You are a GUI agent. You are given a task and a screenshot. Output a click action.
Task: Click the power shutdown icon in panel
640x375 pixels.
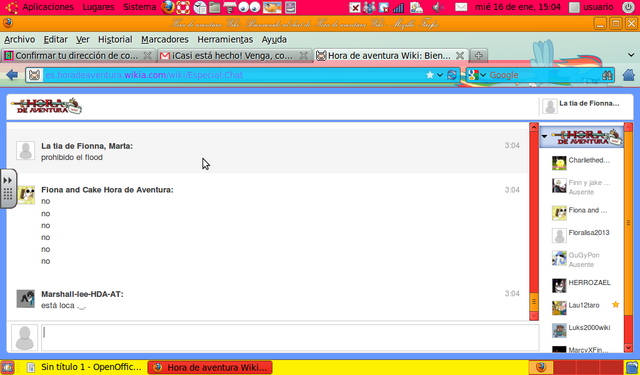628,7
